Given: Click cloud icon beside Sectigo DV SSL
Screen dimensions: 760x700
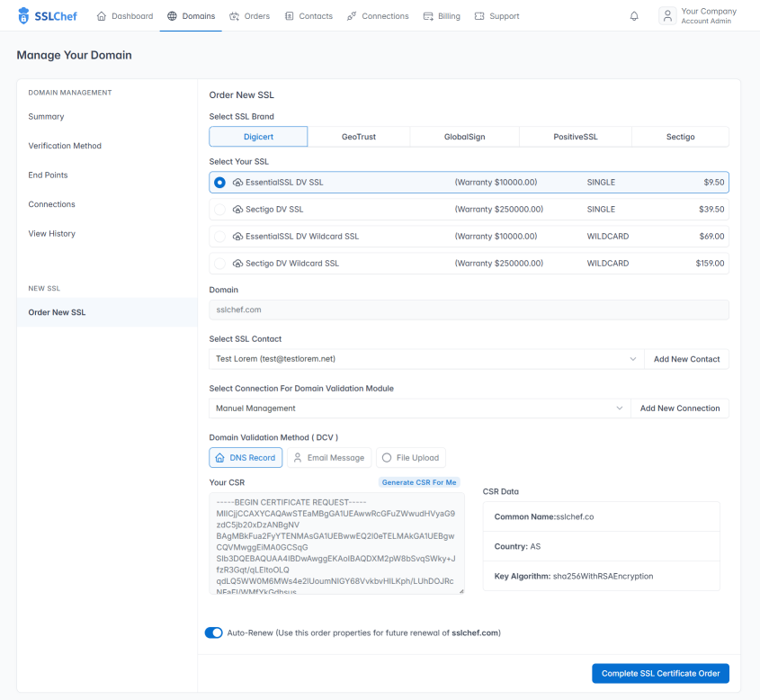Looking at the screenshot, I should (x=237, y=210).
